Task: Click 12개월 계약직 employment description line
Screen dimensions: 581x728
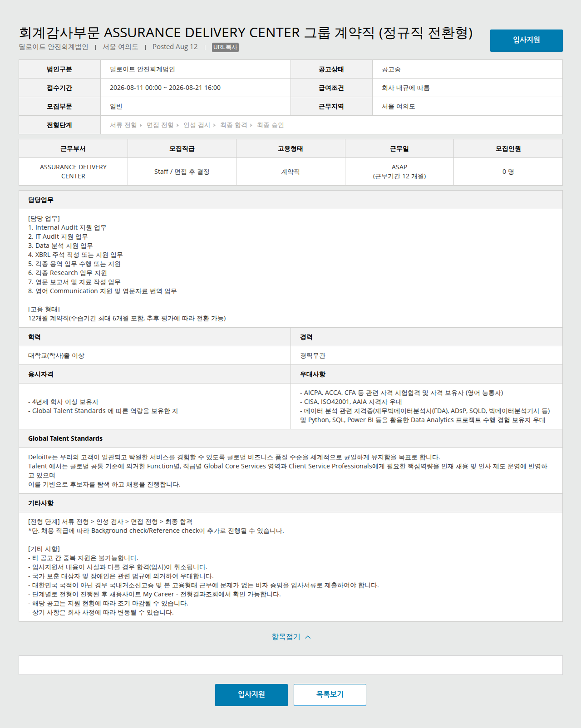Action: [x=127, y=318]
